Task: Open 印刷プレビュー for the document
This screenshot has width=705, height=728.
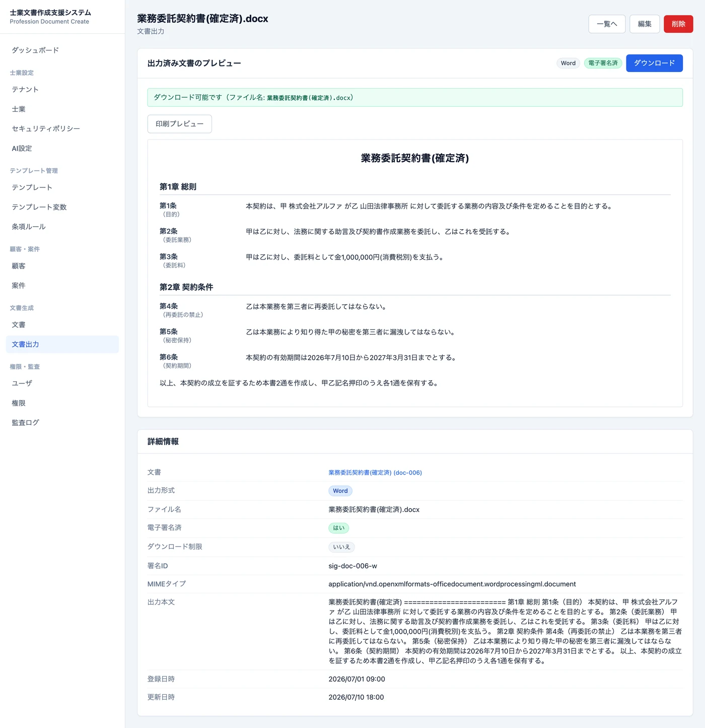Action: click(x=179, y=124)
